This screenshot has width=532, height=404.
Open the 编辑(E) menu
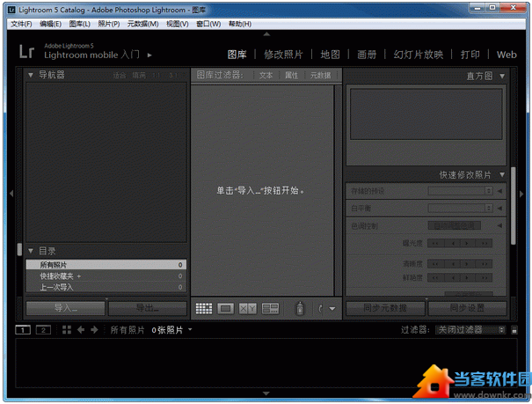[50, 24]
